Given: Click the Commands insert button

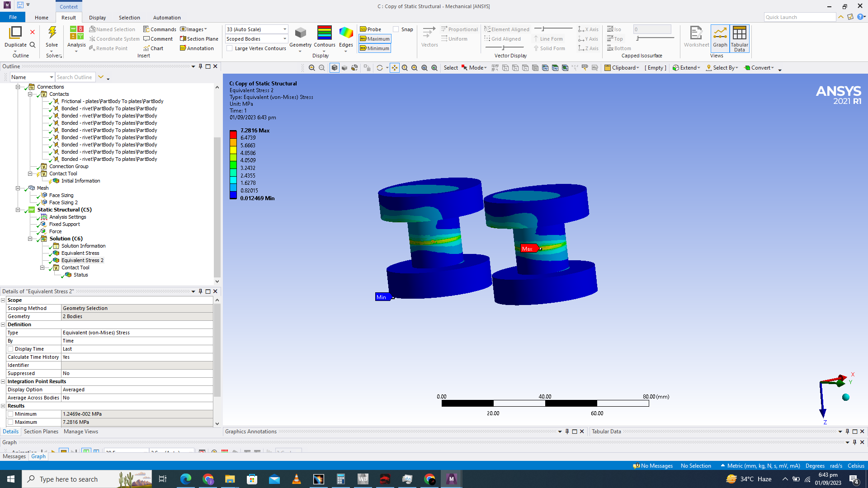Looking at the screenshot, I should click(160, 29).
